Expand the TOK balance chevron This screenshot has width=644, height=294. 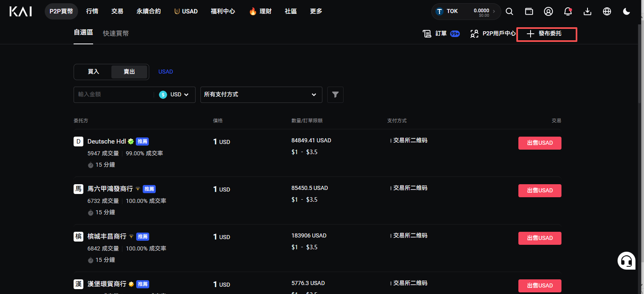click(x=494, y=11)
